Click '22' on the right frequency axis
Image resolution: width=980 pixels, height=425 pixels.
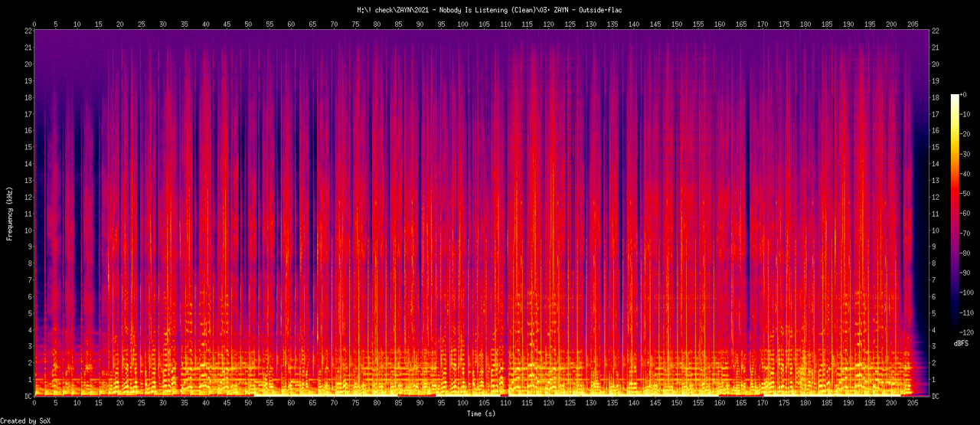point(936,31)
